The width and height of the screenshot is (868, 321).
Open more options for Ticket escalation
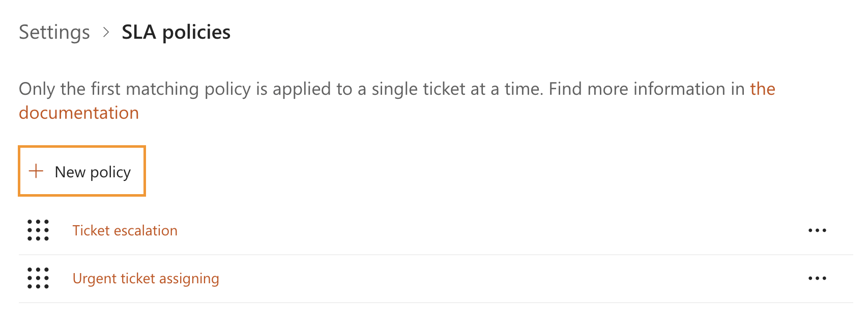(x=817, y=230)
